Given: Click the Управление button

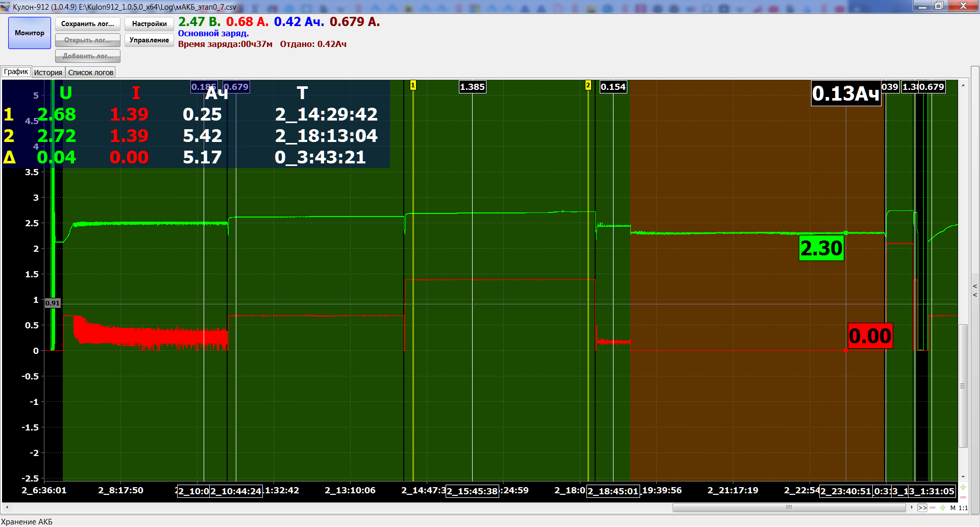Looking at the screenshot, I should pos(149,40).
